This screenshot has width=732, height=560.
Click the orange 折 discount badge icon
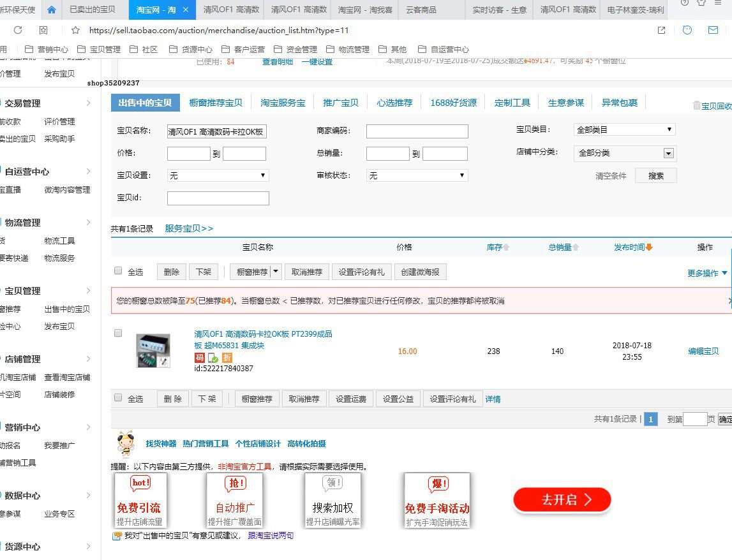pos(227,357)
